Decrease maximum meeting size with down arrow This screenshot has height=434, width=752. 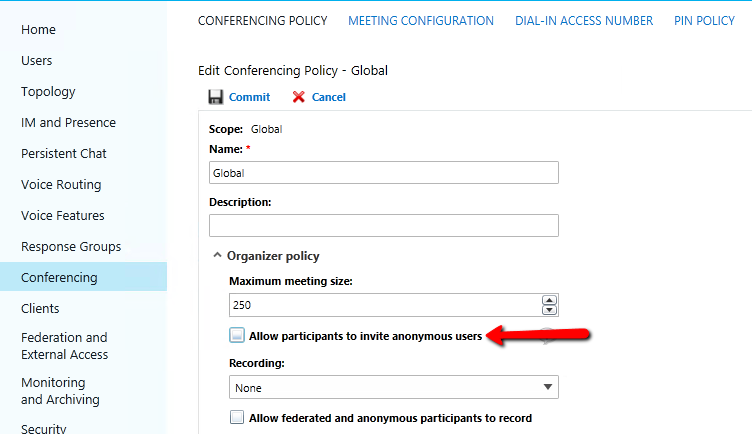(x=549, y=310)
